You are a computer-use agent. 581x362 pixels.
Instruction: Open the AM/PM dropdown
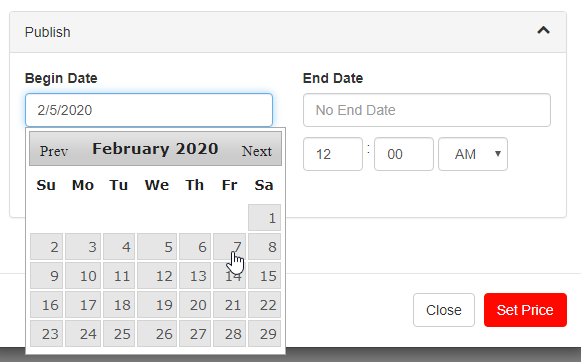pyautogui.click(x=473, y=154)
